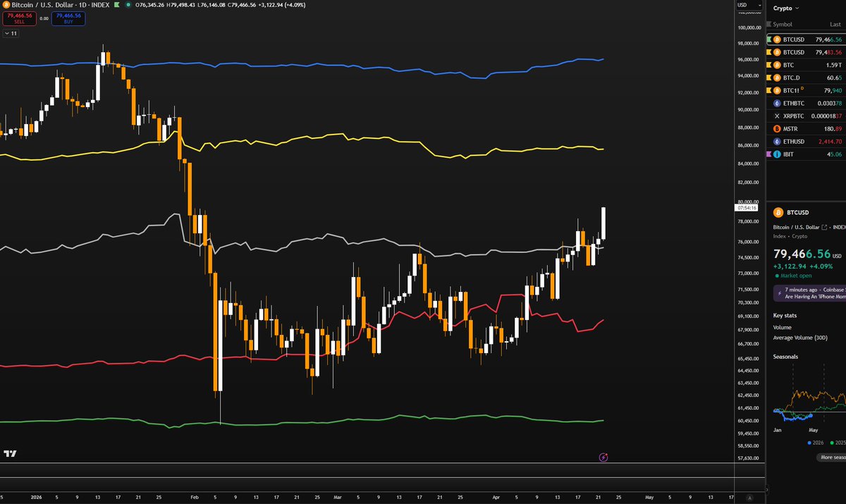846x504 pixels.
Task: Sort the watchlist by the Last column header
Action: click(835, 24)
